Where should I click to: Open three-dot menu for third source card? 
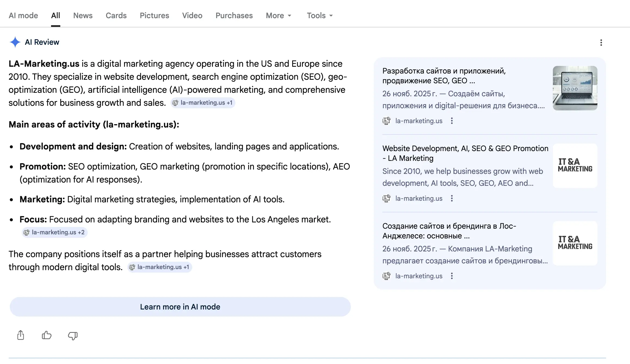[x=452, y=276]
